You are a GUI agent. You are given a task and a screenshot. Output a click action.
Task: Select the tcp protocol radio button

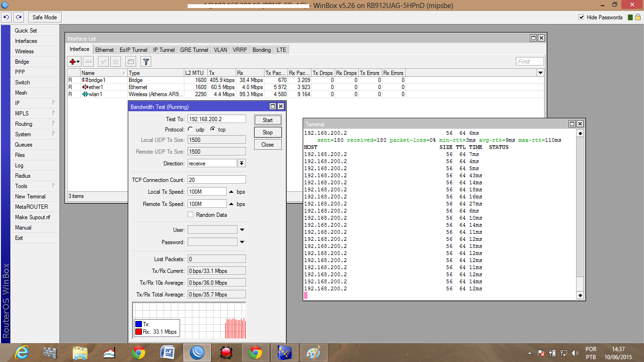coord(213,129)
